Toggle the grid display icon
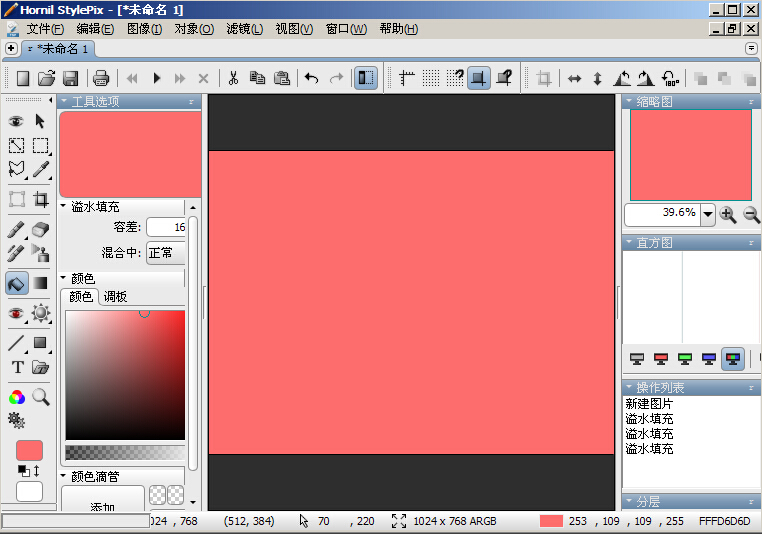 pos(431,78)
